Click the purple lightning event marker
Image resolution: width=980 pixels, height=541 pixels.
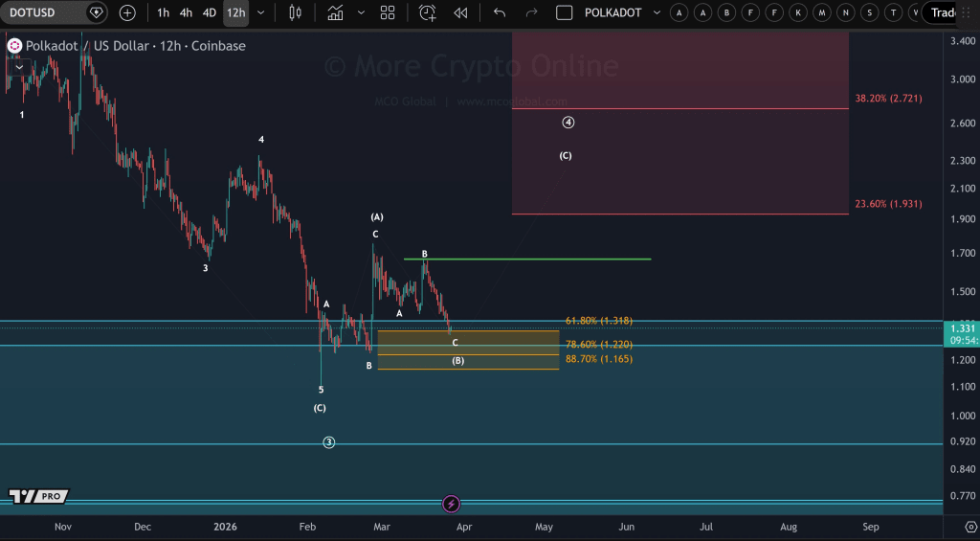click(452, 504)
